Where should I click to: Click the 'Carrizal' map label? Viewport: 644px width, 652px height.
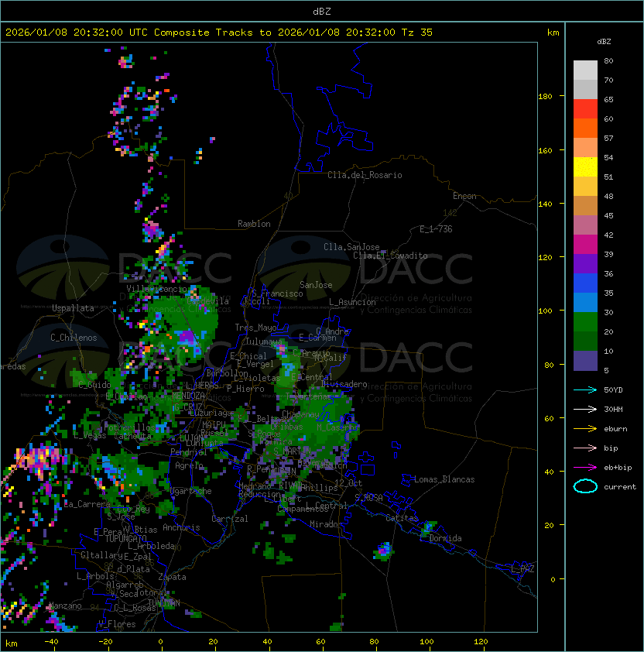(x=230, y=519)
